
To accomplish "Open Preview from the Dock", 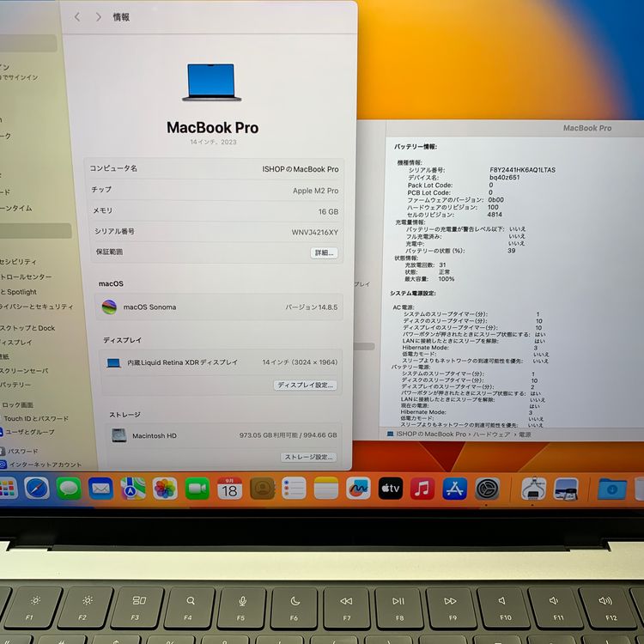I will point(566,489).
